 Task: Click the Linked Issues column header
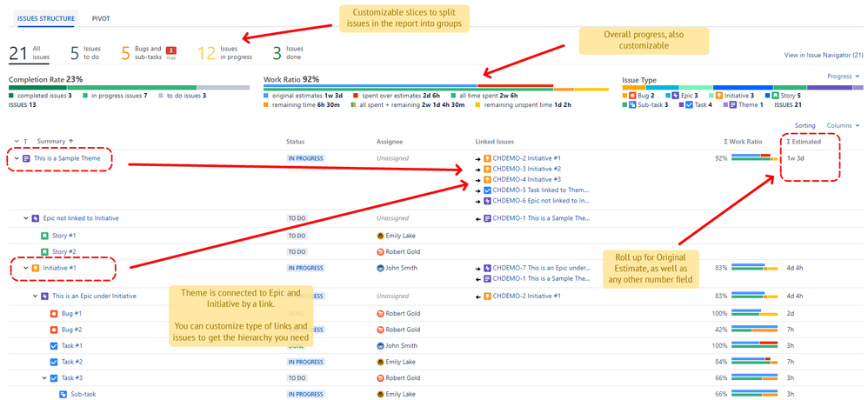coord(494,143)
